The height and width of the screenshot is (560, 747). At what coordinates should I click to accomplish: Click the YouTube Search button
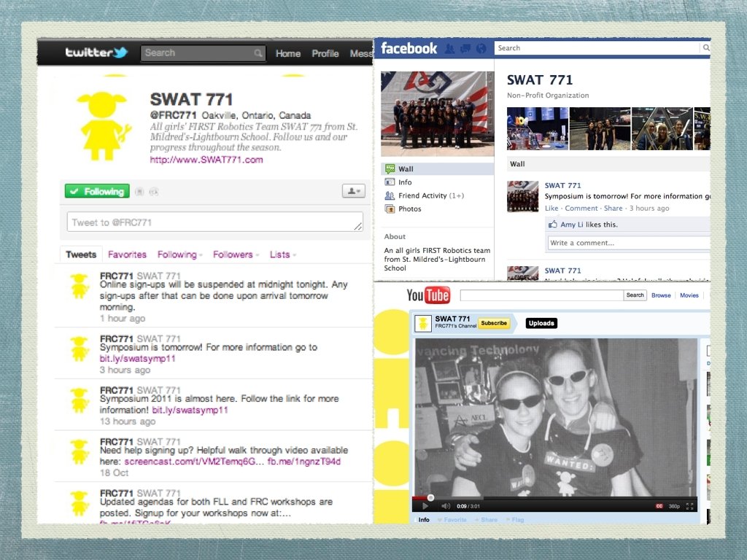click(x=635, y=295)
